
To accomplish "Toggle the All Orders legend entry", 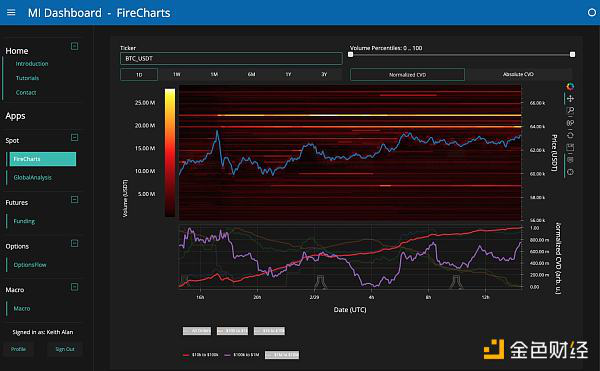I will pos(197,331).
